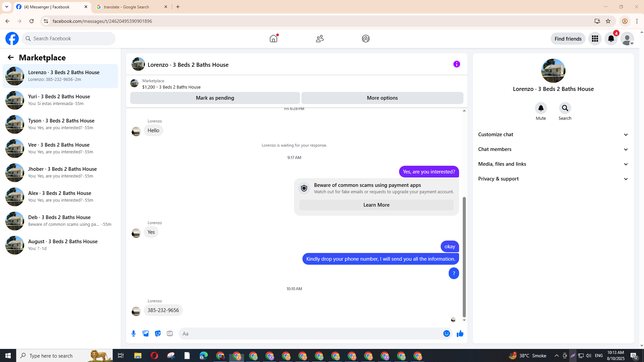
Task: Open the Opera browser taskbar icon
Action: coord(154,356)
